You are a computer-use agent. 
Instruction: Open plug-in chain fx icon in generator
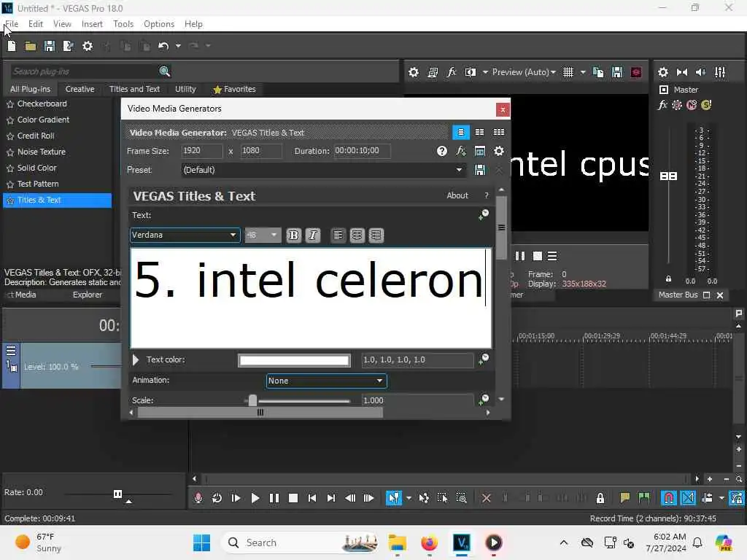461,151
